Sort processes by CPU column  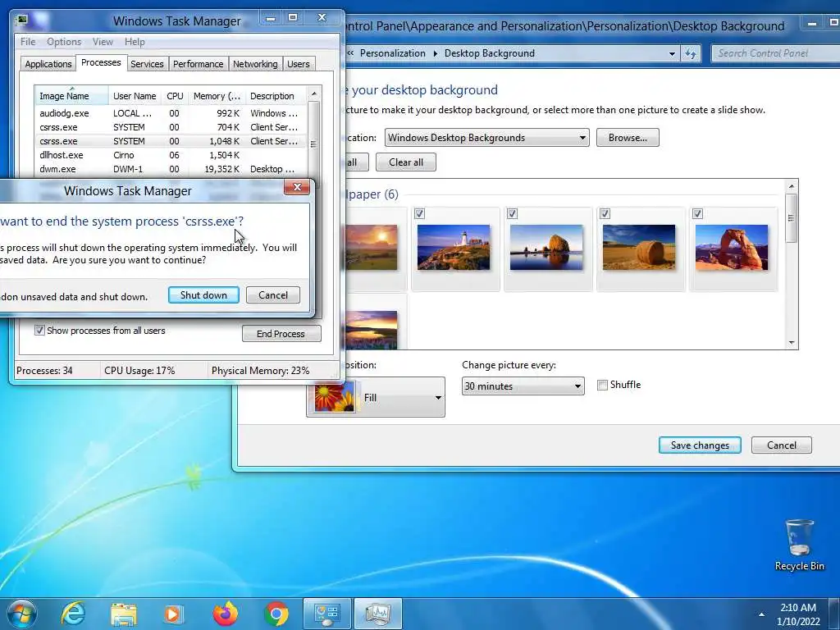point(175,96)
